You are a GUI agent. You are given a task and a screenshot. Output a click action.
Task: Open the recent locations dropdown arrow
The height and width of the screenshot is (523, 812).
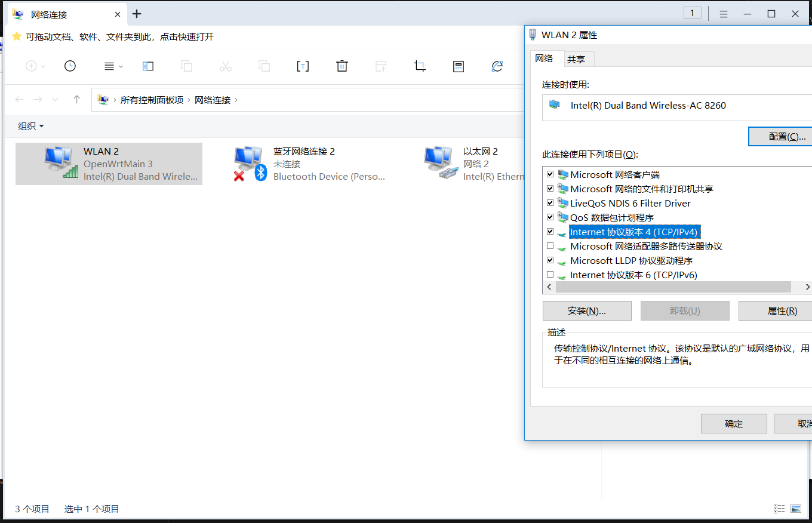56,100
